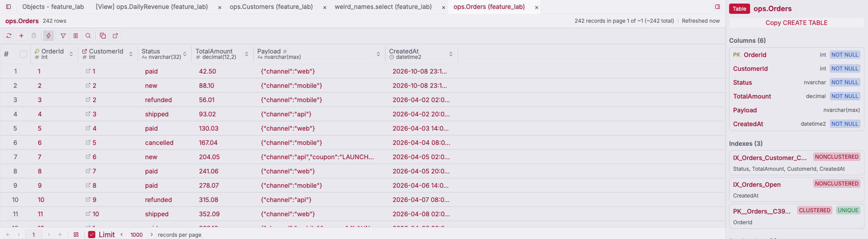This screenshot has height=239, width=868.
Task: Sort by the Status column arrows
Action: 185,54
